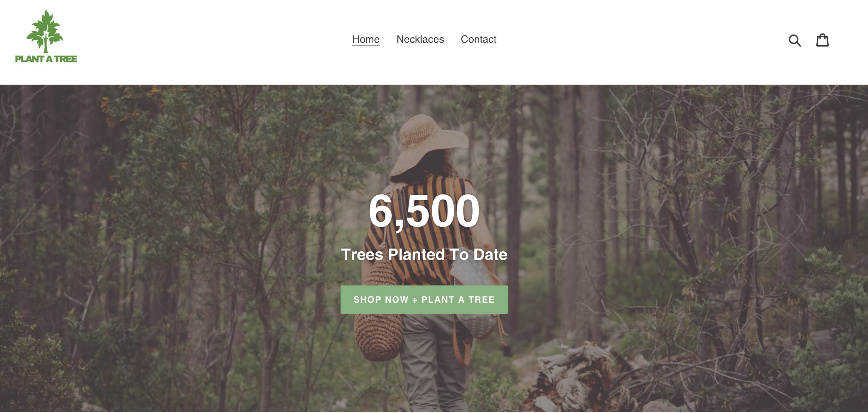Navigate to the Contact page link
Viewport: 868px width, 413px height.
click(478, 39)
